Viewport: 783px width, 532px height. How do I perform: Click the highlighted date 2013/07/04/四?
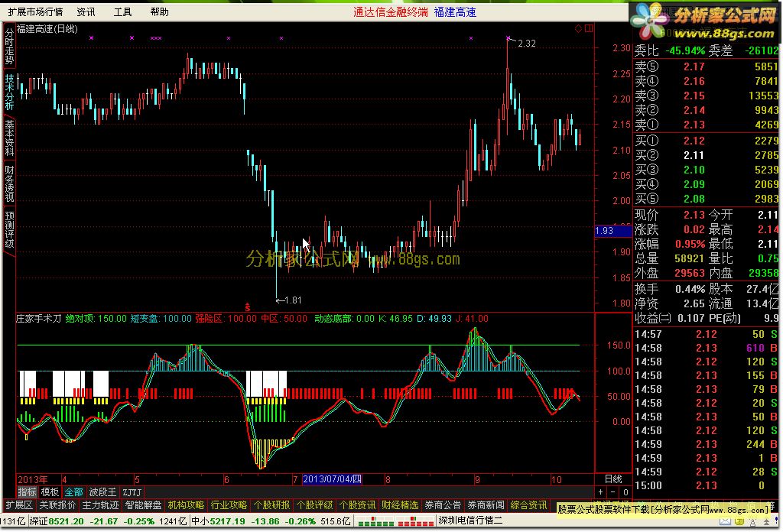coord(332,479)
